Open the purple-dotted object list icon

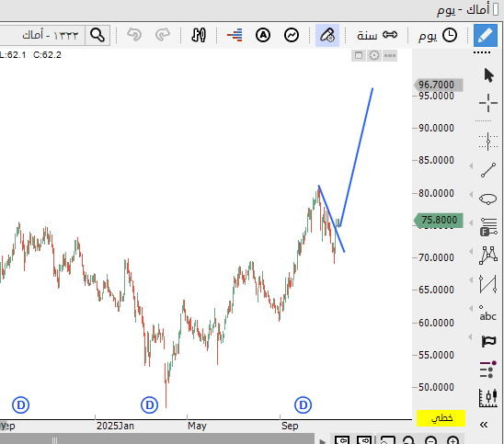(488, 370)
